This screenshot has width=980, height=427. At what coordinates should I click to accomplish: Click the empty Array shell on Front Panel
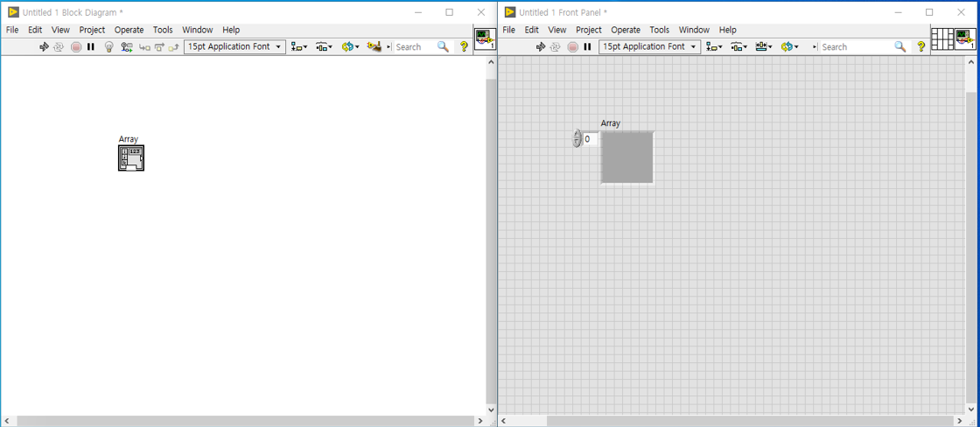[627, 157]
